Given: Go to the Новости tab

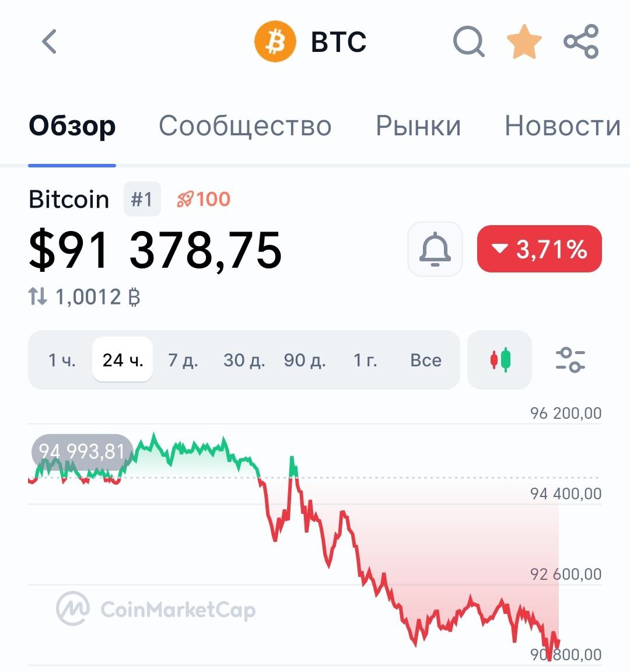Looking at the screenshot, I should [562, 126].
